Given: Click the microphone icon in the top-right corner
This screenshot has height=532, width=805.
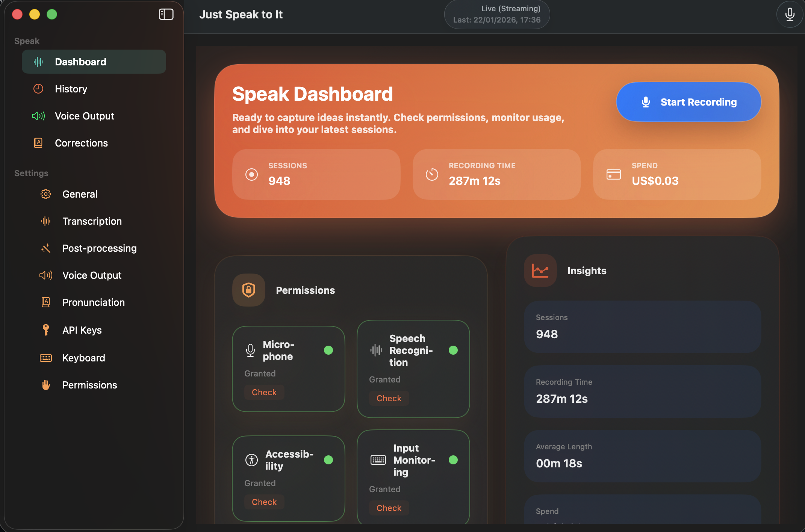Looking at the screenshot, I should click(789, 14).
